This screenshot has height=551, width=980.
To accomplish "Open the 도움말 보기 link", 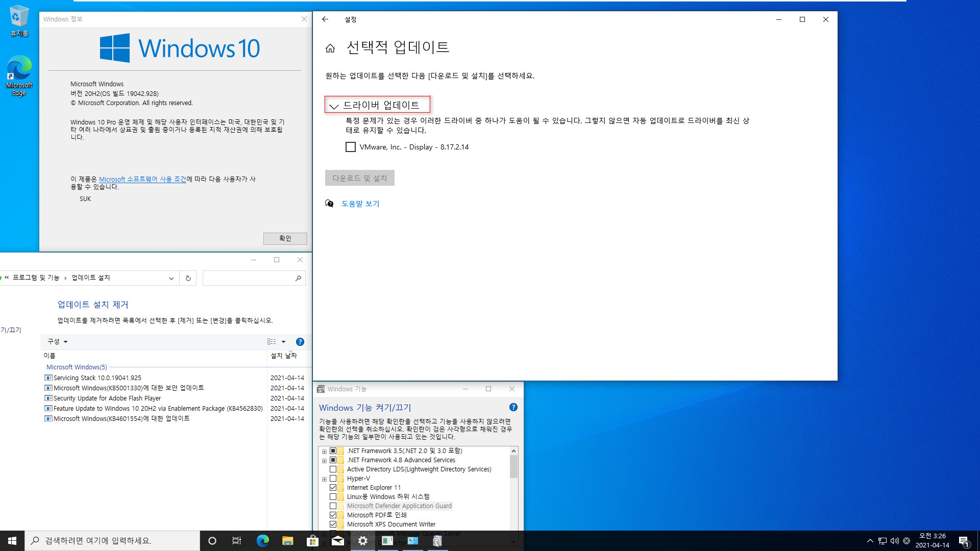I will coord(360,204).
